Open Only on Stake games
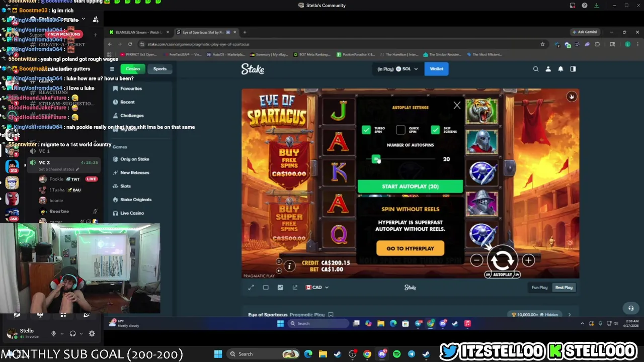Screen dimensions: 644x362 (134, 159)
